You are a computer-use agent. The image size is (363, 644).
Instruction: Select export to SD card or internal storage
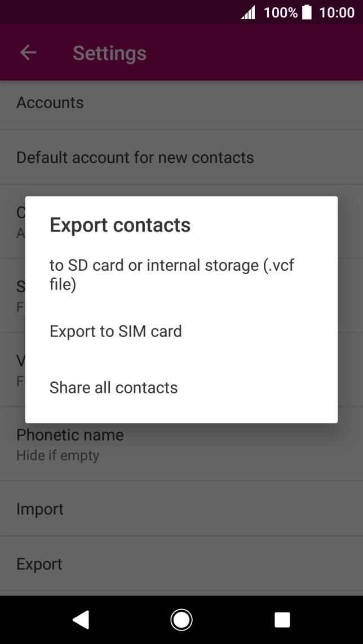click(x=172, y=274)
